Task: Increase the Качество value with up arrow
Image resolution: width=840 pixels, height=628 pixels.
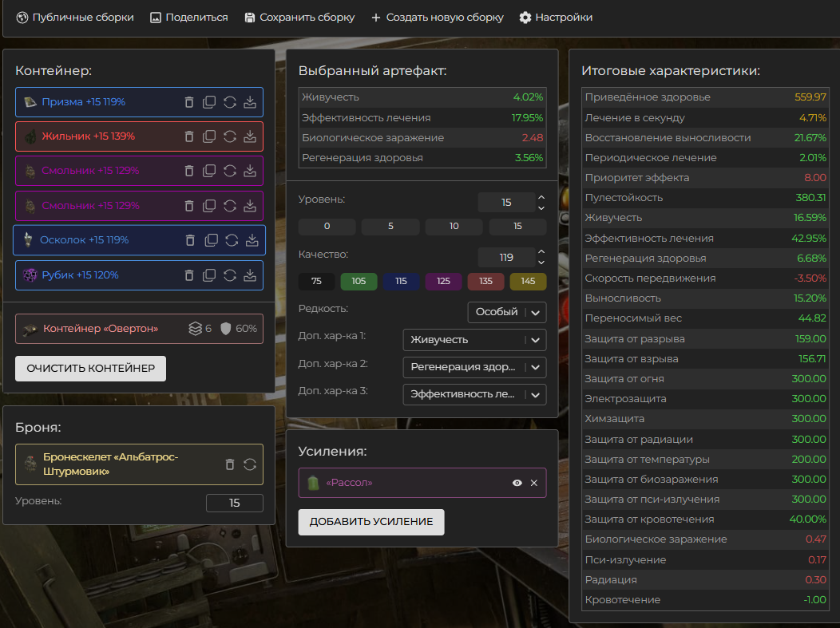Action: pyautogui.click(x=541, y=251)
